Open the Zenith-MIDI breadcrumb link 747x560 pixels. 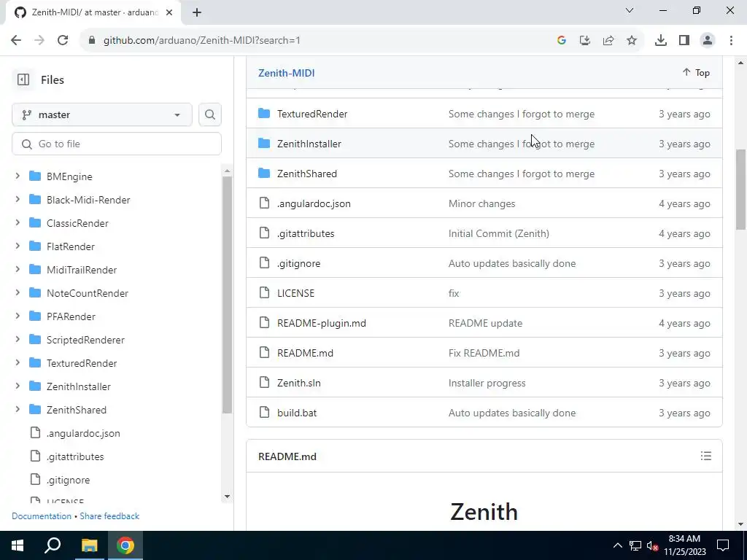click(x=286, y=73)
